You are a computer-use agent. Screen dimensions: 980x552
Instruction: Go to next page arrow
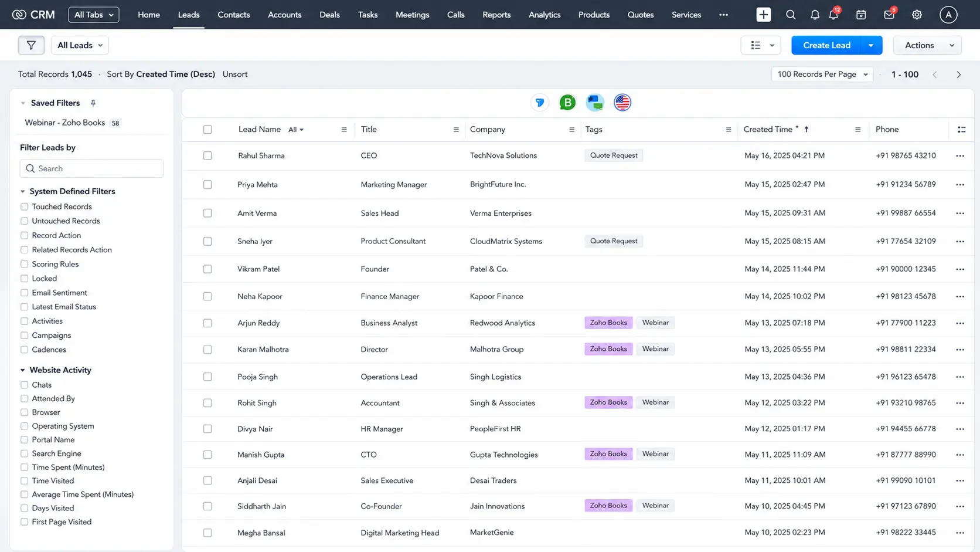tap(959, 74)
